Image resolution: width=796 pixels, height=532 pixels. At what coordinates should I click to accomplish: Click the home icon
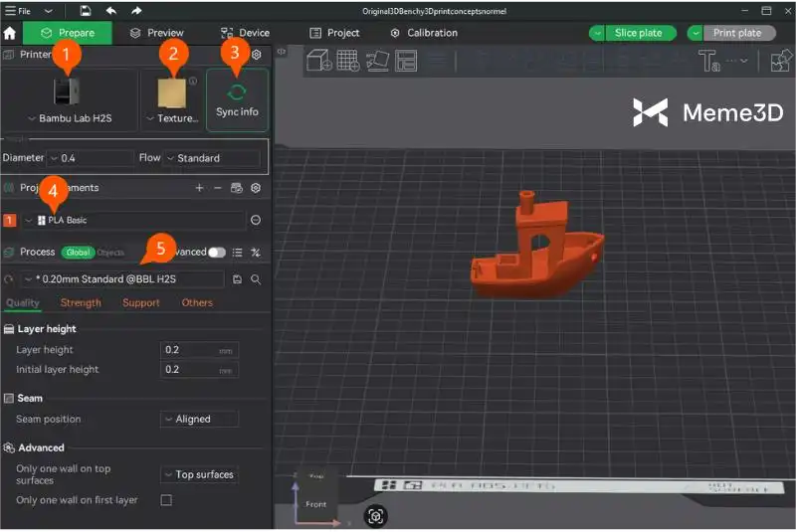pos(10,33)
